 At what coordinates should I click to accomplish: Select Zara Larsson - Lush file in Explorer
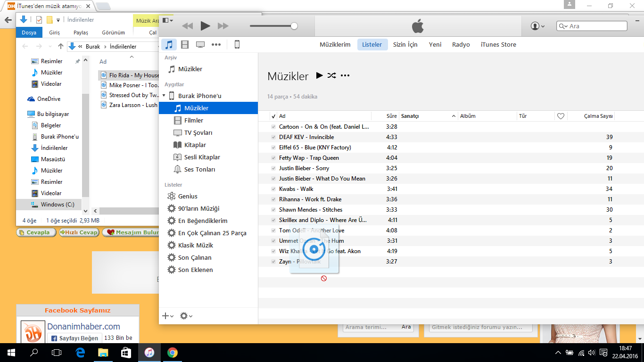130,105
